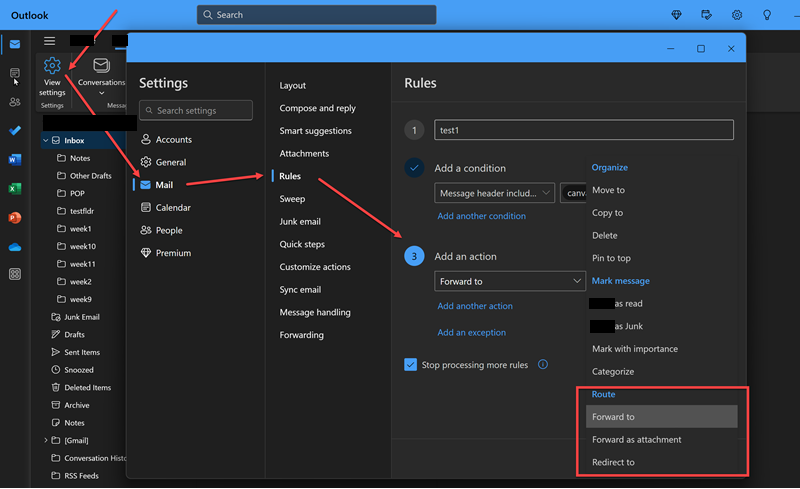Choose Copy to action option

click(x=662, y=213)
